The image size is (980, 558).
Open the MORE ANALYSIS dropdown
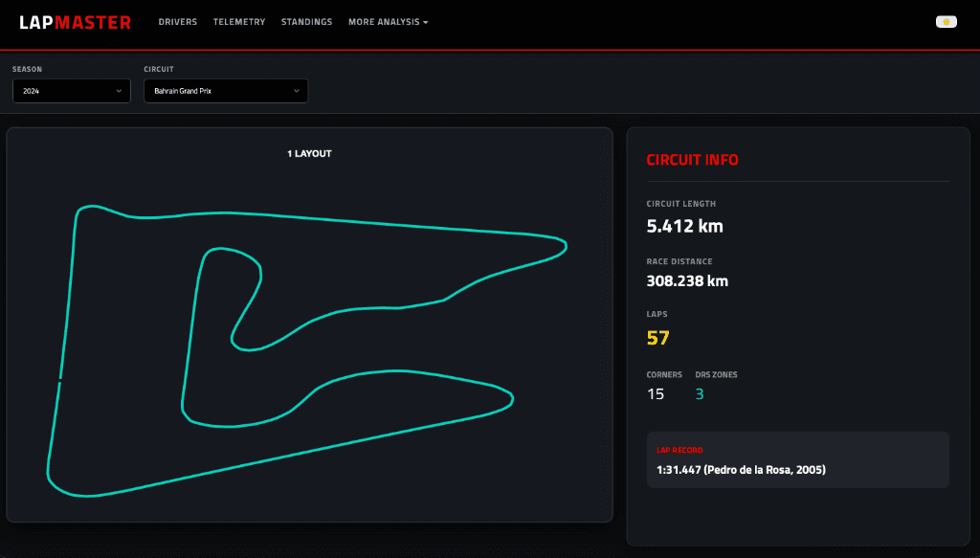(x=384, y=21)
